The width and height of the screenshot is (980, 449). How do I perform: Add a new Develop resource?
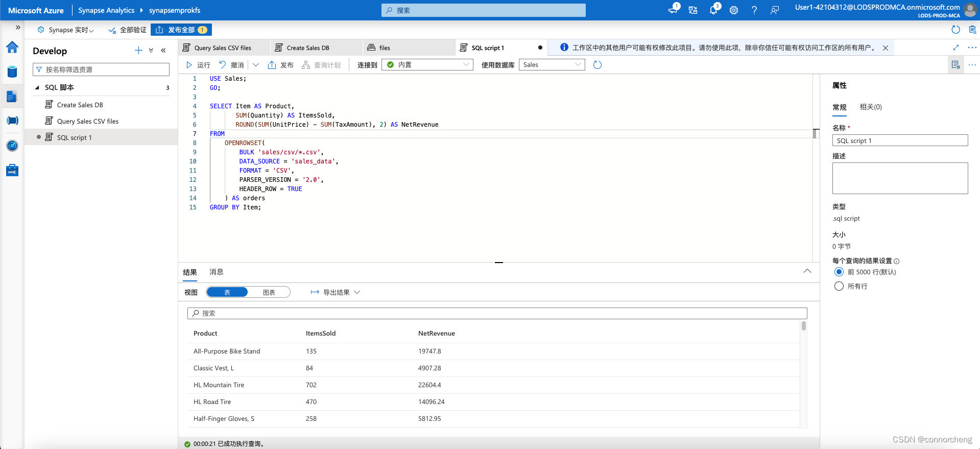coord(138,50)
